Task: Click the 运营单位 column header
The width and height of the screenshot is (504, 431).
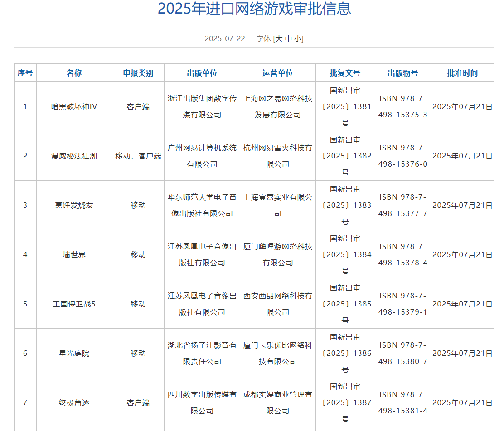Action: (x=278, y=73)
